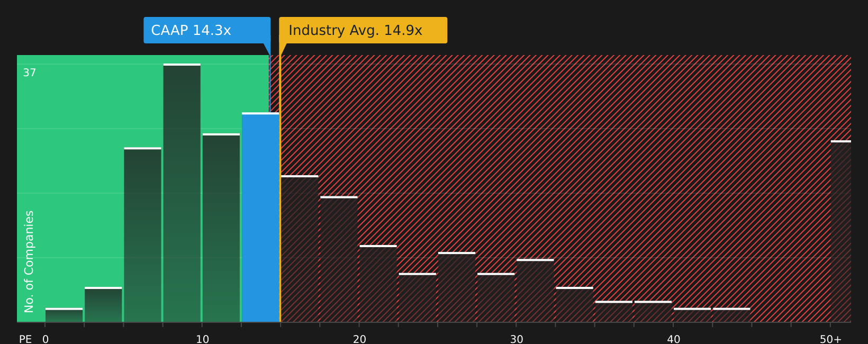
Task: Select the bar in the 17.5–20 PE bin
Action: (339, 259)
